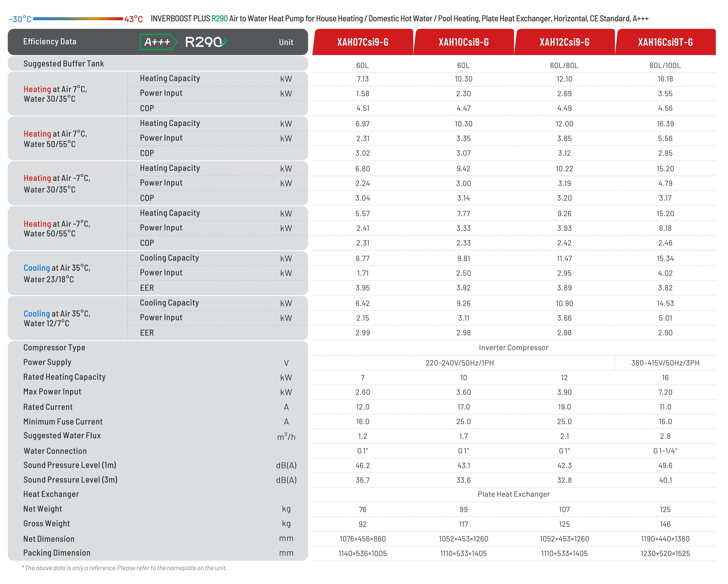
Task: Select "Heating at Air -7°C, Water 50/55°C" label
Action: pos(57,228)
